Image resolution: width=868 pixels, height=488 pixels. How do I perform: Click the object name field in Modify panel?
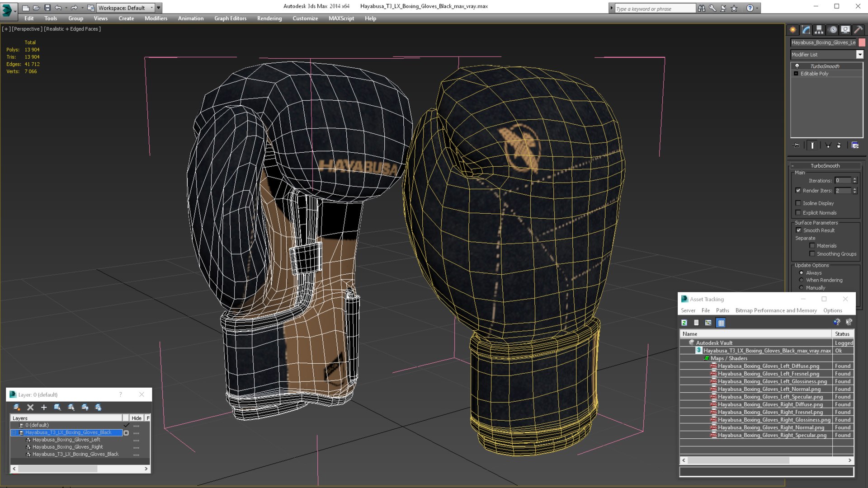[x=823, y=42]
